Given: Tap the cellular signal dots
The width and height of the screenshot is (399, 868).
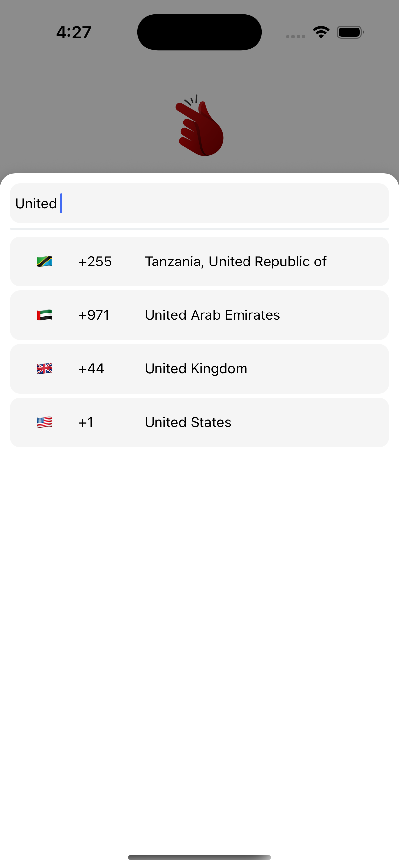Looking at the screenshot, I should tap(296, 36).
